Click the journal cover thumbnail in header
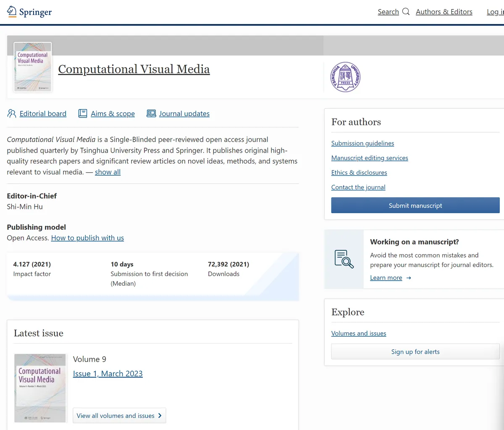 [33, 67]
